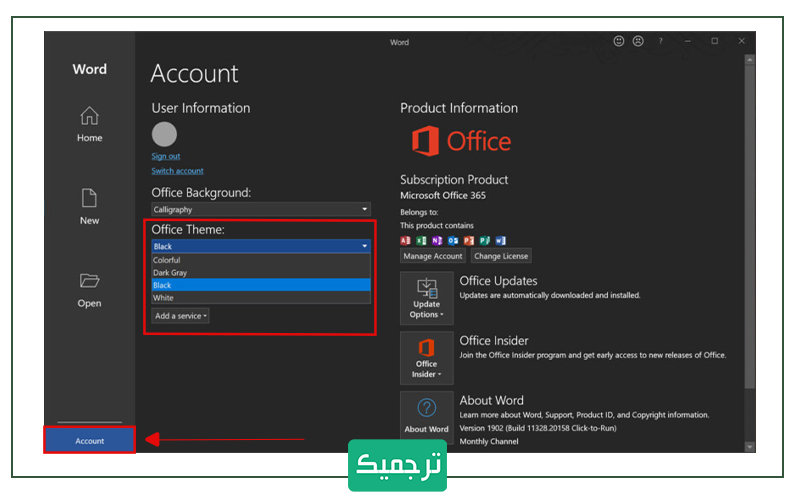This screenshot has height=500, width=800.
Task: Click the Change License button
Action: (501, 256)
